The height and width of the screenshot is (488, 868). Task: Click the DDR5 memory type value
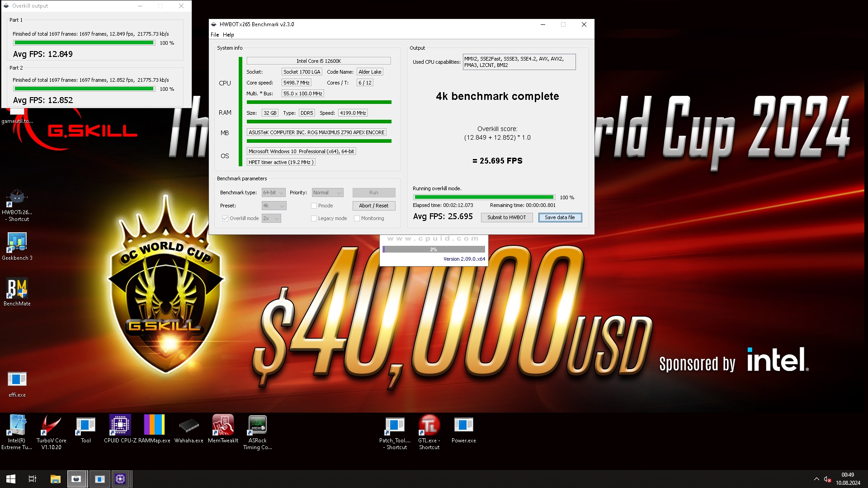coord(307,113)
